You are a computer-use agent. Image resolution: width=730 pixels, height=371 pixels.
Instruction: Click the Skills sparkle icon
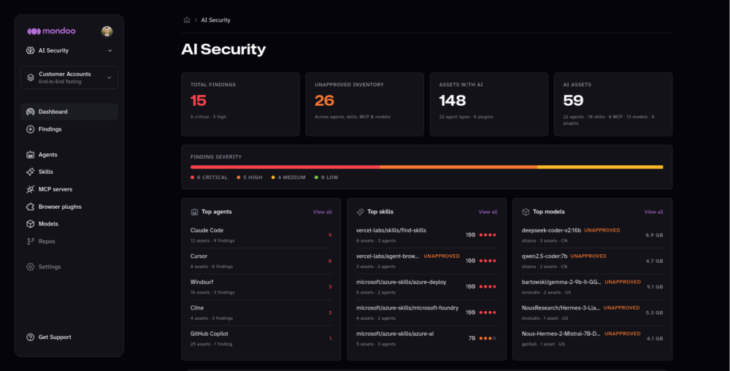coord(30,172)
